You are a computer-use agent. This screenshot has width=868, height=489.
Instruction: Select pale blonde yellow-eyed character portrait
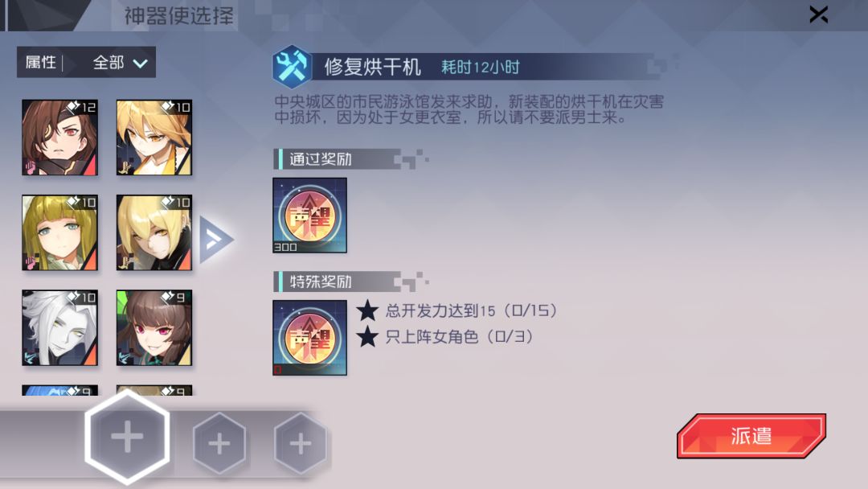[154, 232]
